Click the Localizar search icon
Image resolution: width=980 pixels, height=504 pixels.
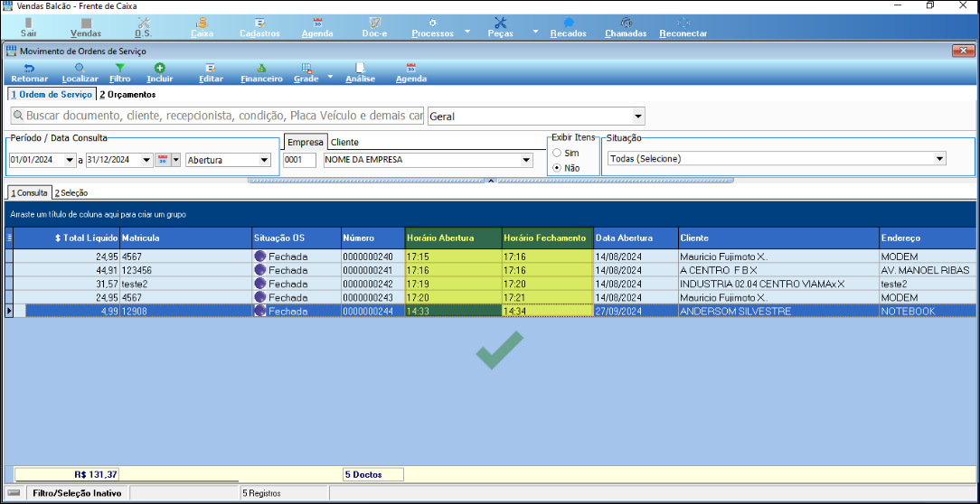[80, 73]
